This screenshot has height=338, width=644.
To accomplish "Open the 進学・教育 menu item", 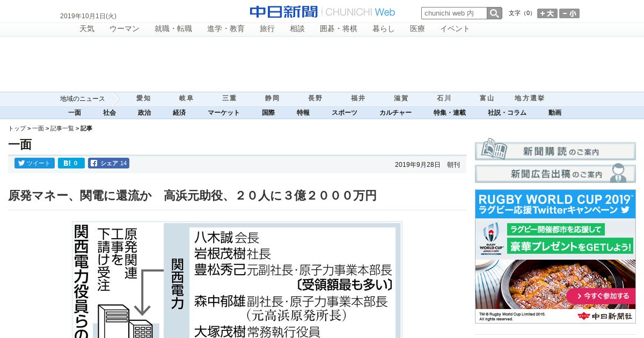I will [x=226, y=29].
